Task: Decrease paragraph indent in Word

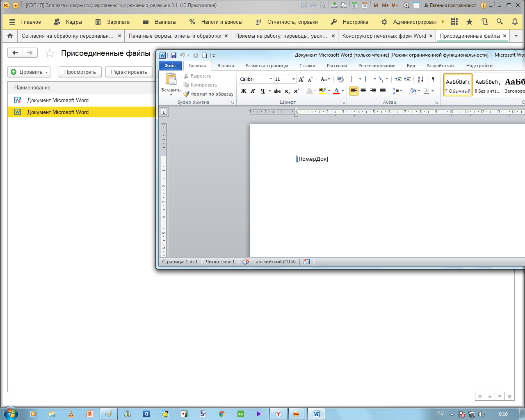Action: [398, 79]
